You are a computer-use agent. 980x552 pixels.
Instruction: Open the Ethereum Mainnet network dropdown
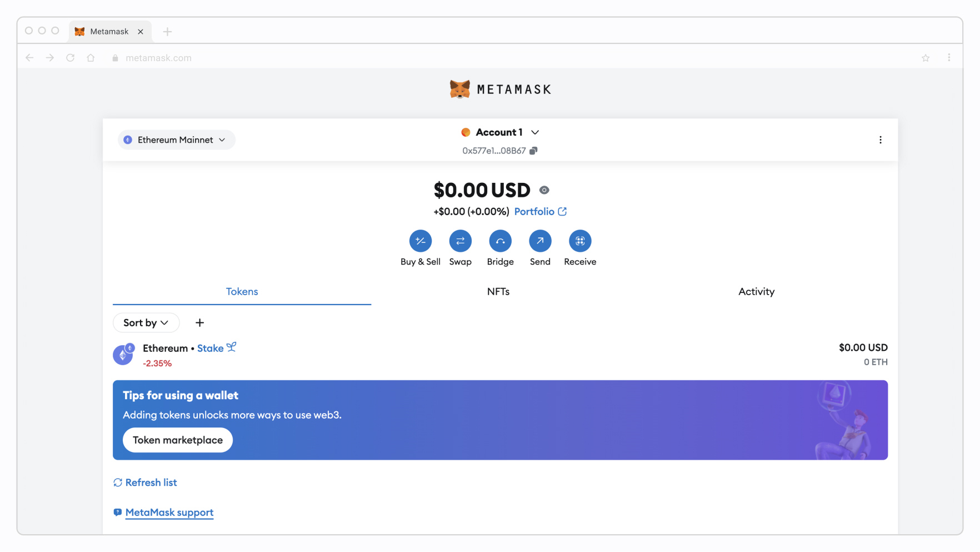tap(176, 140)
